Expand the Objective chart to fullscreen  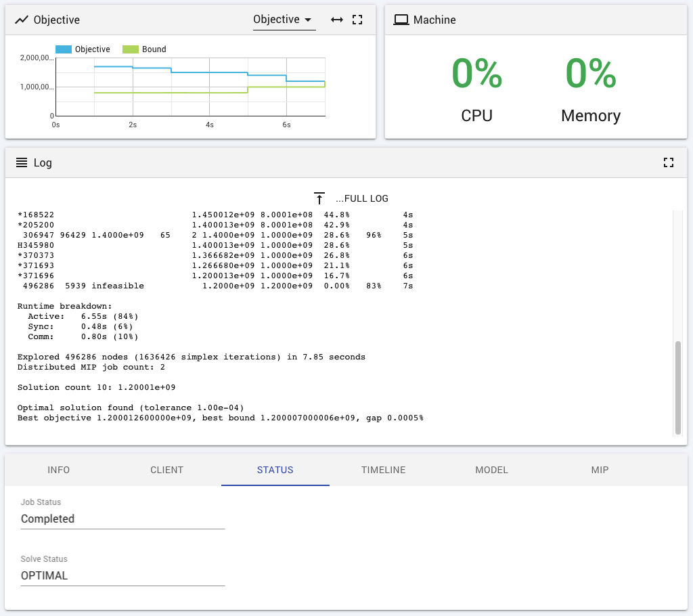(x=359, y=20)
